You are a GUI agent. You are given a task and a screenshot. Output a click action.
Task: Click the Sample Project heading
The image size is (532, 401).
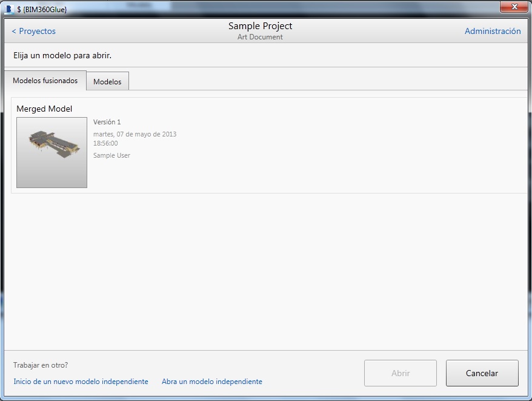point(260,26)
